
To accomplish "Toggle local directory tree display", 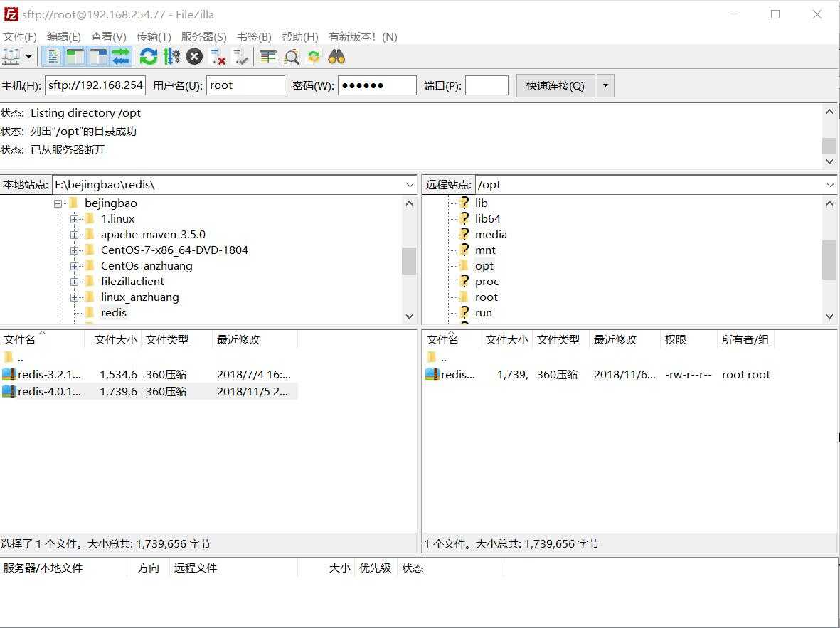I will [75, 56].
